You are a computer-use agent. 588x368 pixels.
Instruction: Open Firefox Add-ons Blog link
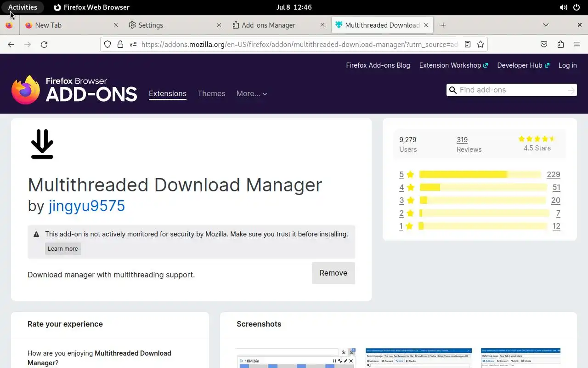(x=378, y=65)
